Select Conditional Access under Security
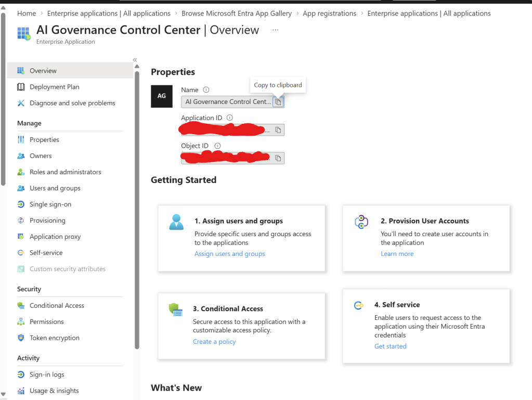532x400 pixels. [x=57, y=305]
